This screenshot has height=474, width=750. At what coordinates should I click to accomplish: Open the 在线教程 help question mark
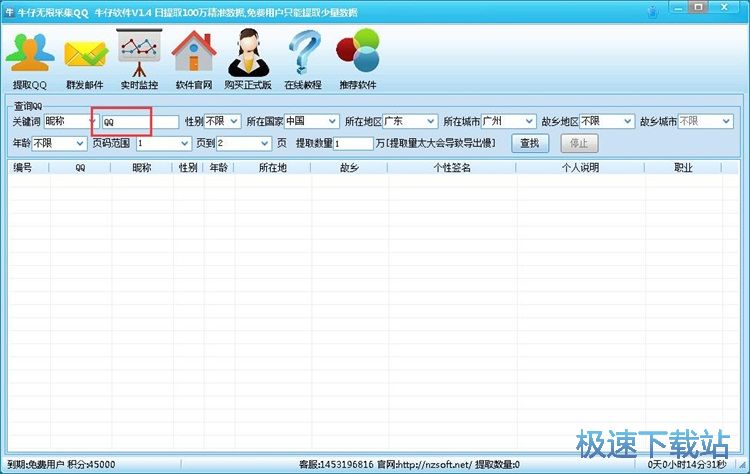pyautogui.click(x=303, y=59)
